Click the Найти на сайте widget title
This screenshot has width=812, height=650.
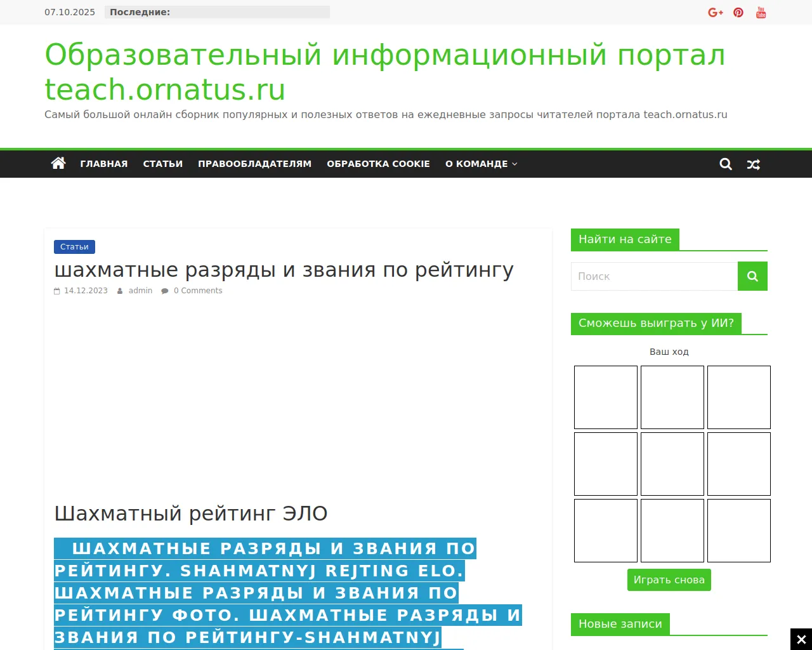[x=625, y=239]
